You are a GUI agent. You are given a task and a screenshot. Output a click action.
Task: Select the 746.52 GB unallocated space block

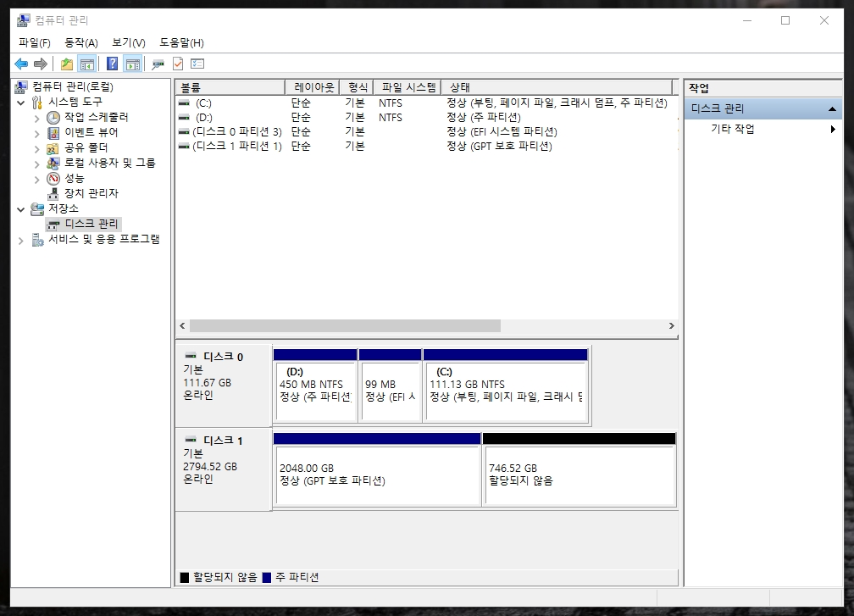click(x=579, y=469)
